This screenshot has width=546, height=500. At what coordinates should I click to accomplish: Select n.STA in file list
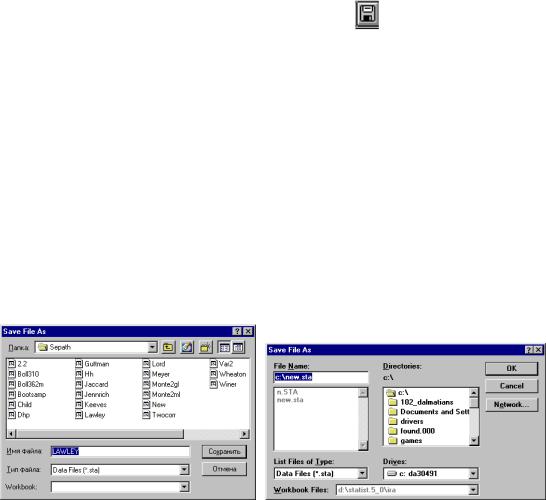click(x=287, y=392)
